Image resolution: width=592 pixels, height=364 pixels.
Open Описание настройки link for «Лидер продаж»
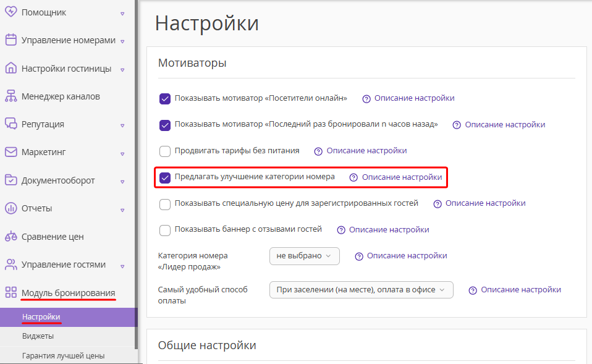pyautogui.click(x=407, y=256)
